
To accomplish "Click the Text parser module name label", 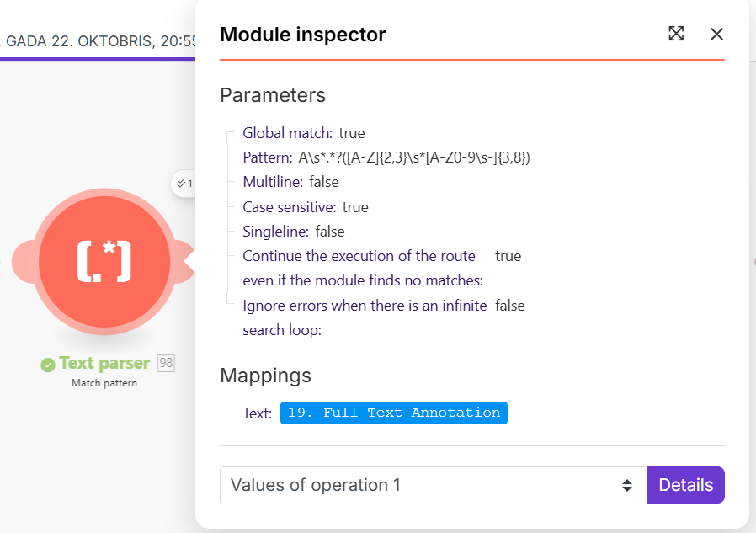I will (x=104, y=364).
